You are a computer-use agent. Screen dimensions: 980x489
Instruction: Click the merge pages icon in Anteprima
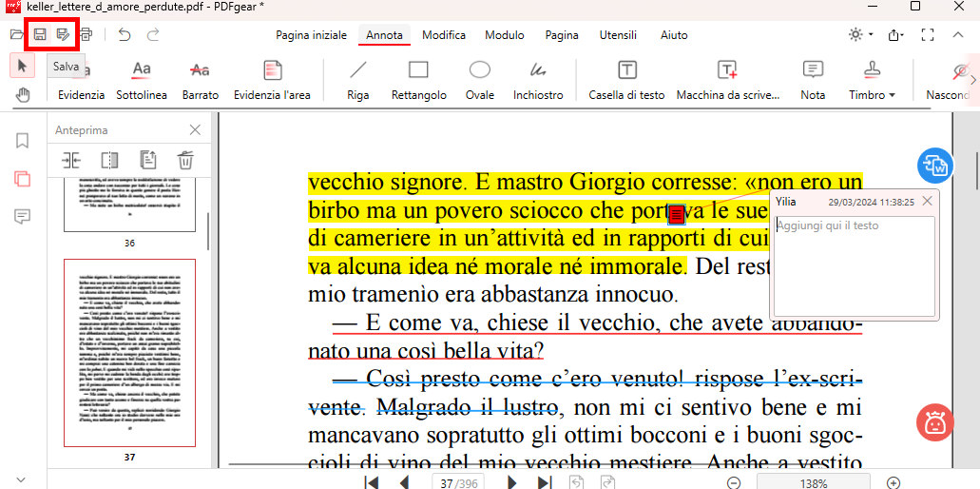tap(71, 161)
